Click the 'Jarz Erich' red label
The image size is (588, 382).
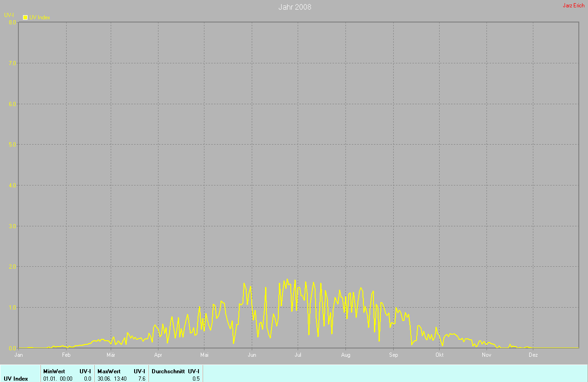click(574, 6)
